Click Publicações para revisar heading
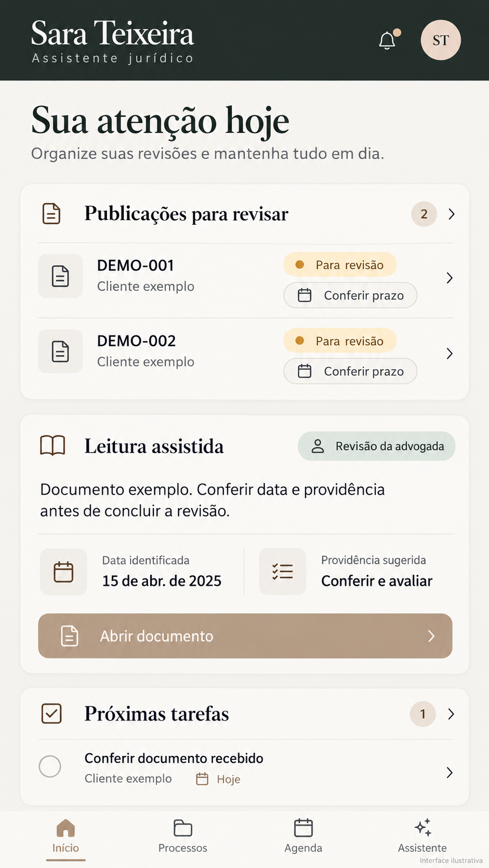The image size is (489, 868). pos(187,214)
